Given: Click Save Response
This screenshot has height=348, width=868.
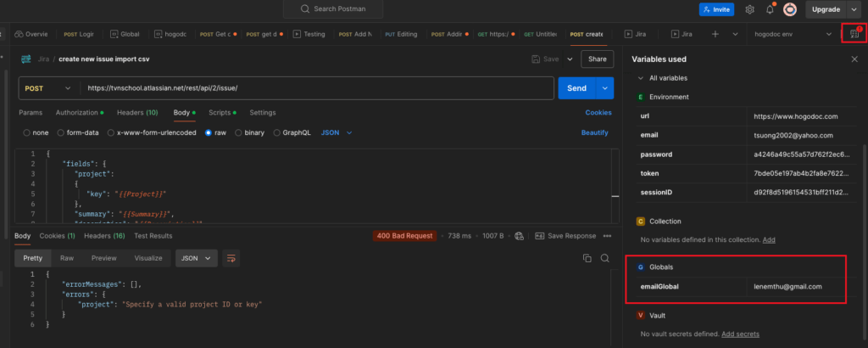Looking at the screenshot, I should pyautogui.click(x=565, y=236).
